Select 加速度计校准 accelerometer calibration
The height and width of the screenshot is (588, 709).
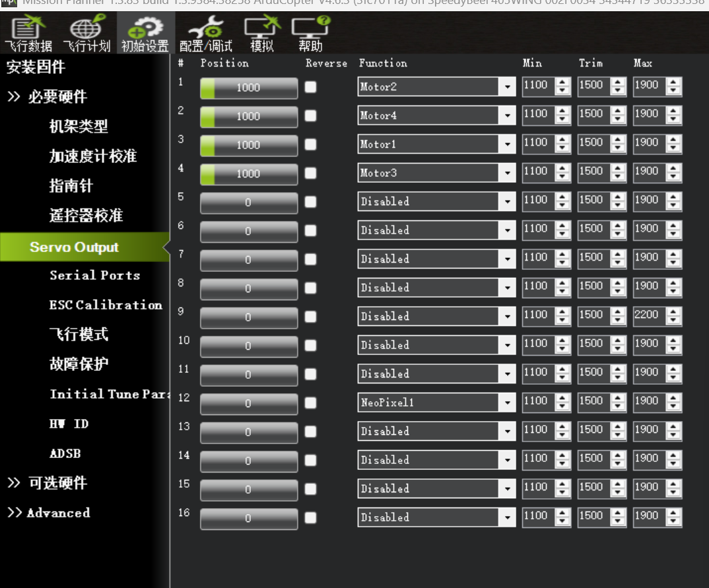tap(92, 156)
